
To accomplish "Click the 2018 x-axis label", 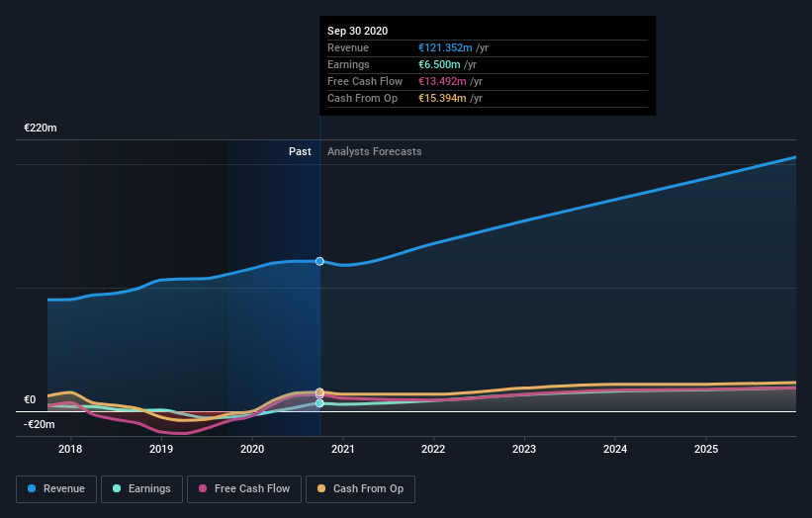I will (x=70, y=449).
